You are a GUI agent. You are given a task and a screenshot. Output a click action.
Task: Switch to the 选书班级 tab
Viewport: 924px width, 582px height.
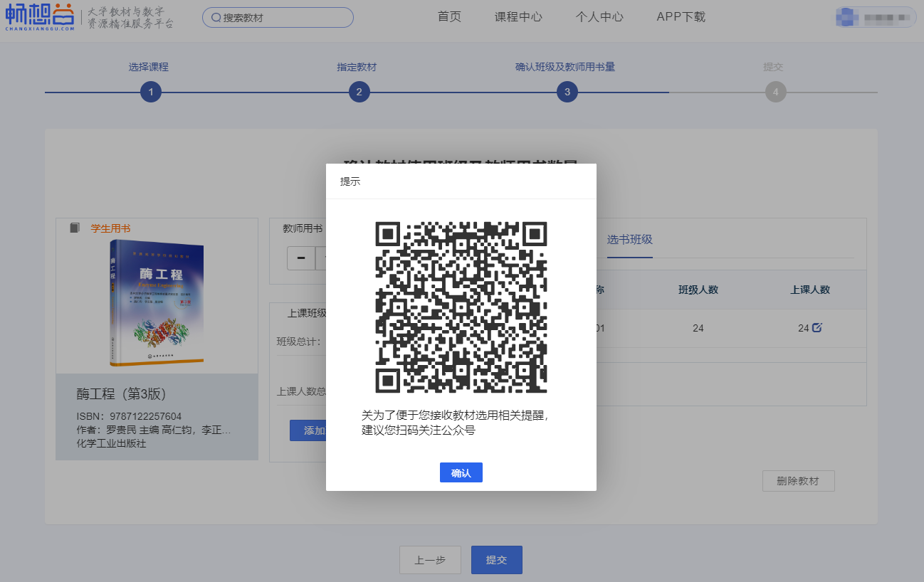click(629, 240)
